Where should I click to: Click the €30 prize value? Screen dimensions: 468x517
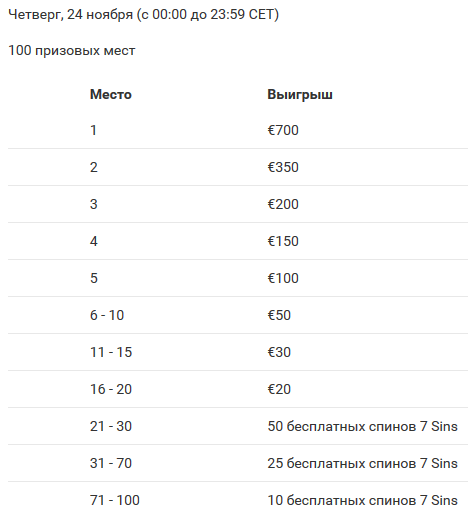[279, 352]
